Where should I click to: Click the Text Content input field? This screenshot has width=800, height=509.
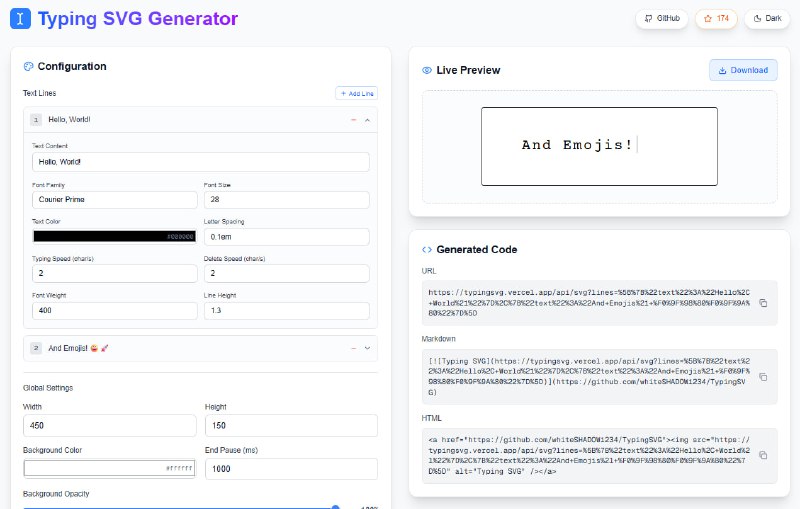pos(200,161)
